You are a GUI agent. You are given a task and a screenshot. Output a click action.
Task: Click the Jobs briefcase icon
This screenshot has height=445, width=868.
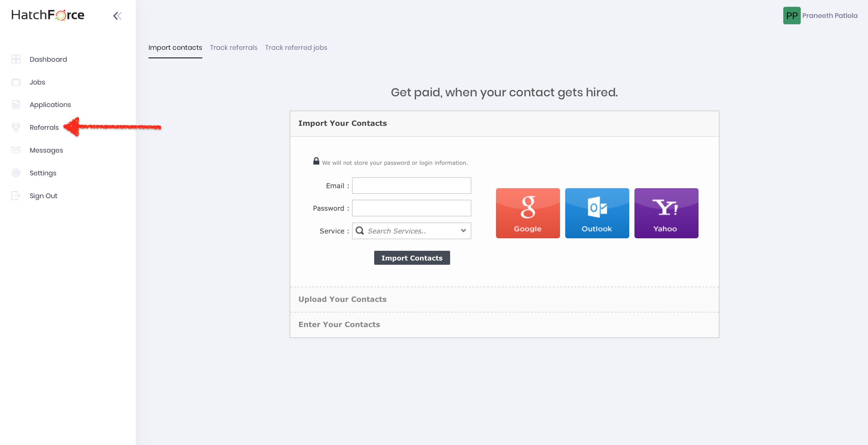click(x=16, y=82)
